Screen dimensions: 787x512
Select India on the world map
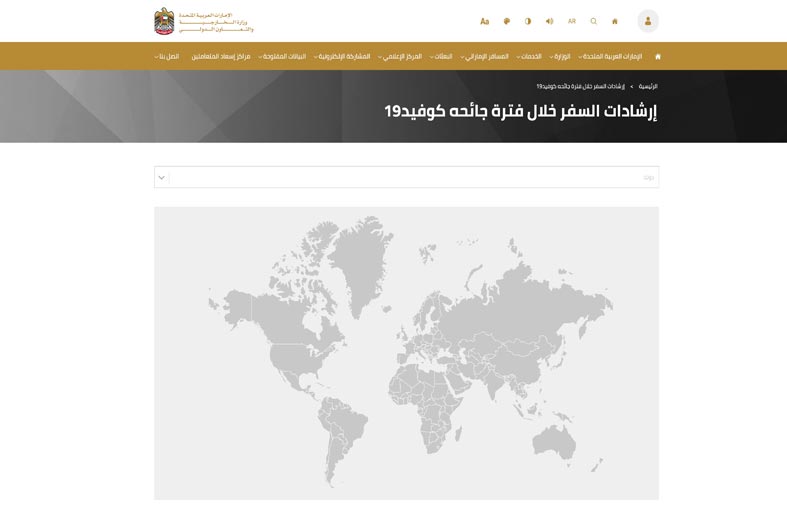tap(494, 384)
